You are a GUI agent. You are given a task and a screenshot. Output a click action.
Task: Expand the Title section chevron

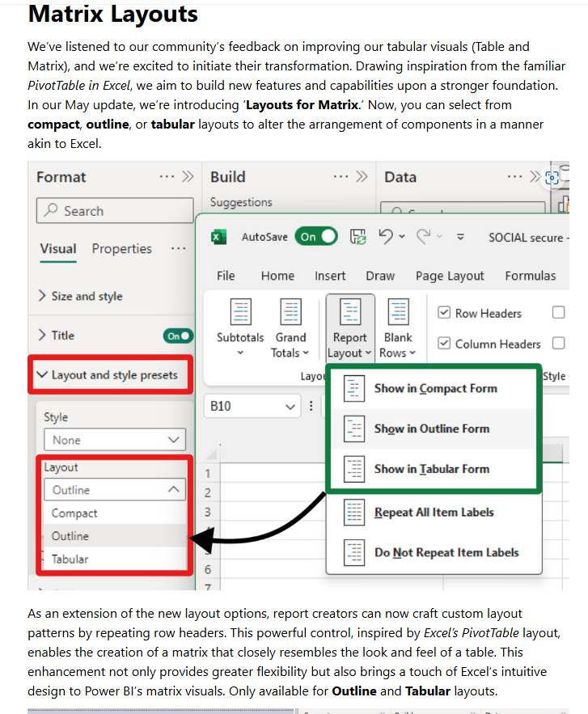click(x=42, y=335)
